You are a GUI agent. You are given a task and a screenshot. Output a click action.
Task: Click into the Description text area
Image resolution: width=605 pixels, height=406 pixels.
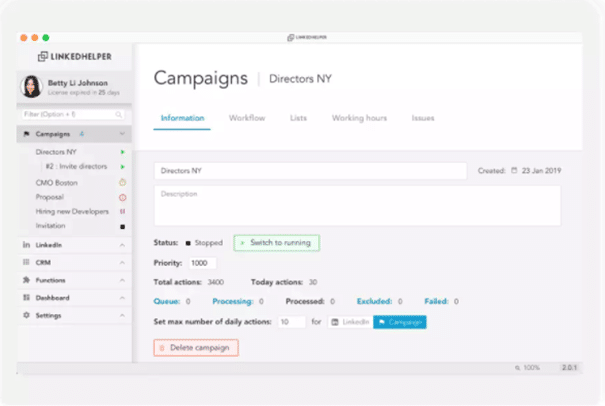357,206
